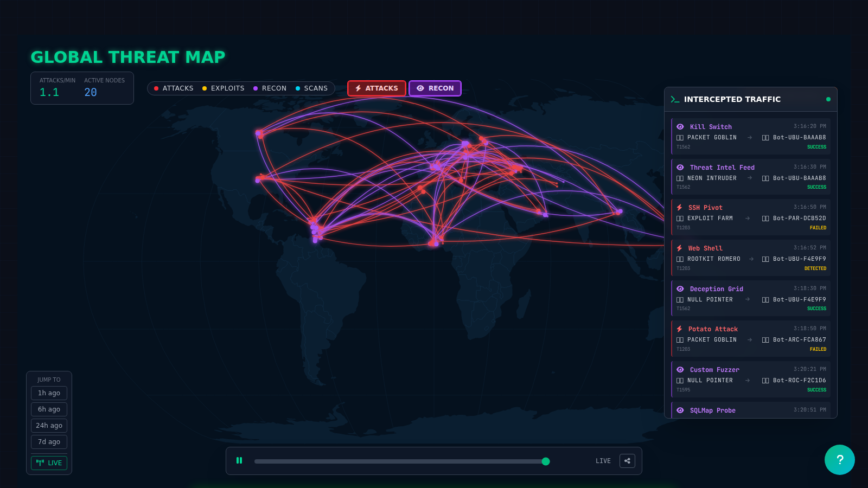
Task: Click the lightning icon beside Potato Attack
Action: click(x=680, y=329)
